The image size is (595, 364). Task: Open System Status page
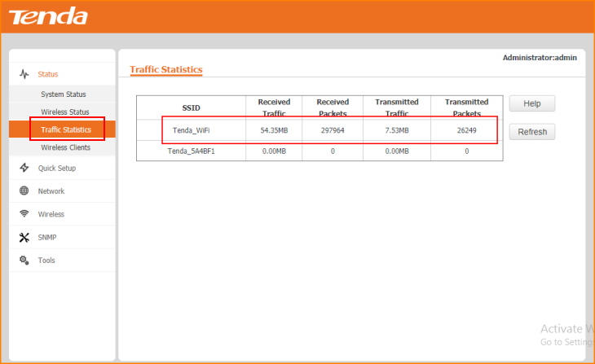click(x=63, y=94)
